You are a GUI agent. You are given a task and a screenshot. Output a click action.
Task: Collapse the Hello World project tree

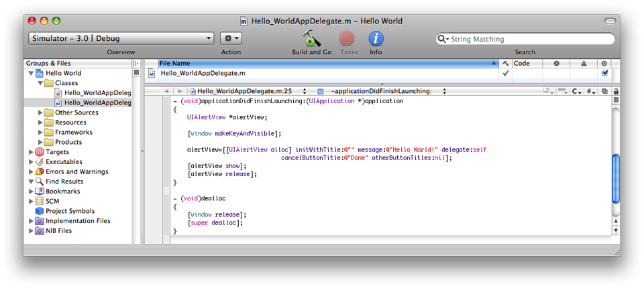coord(32,73)
